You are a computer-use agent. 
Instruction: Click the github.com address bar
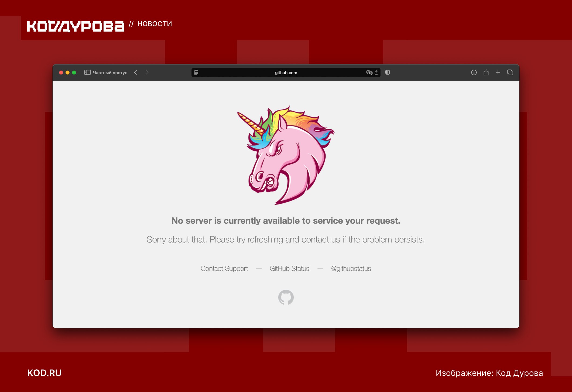(x=286, y=73)
